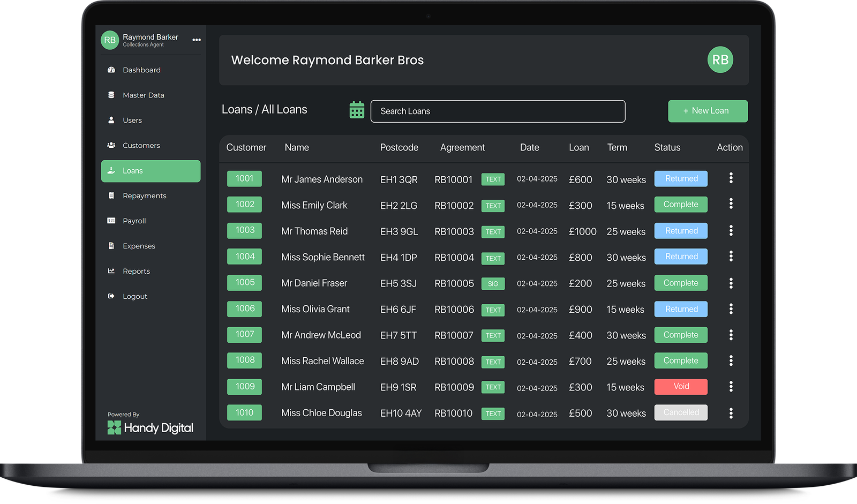Screen dimensions: 857x504
Task: Open the three-dot menu beside Raymond Barker
Action: click(197, 40)
